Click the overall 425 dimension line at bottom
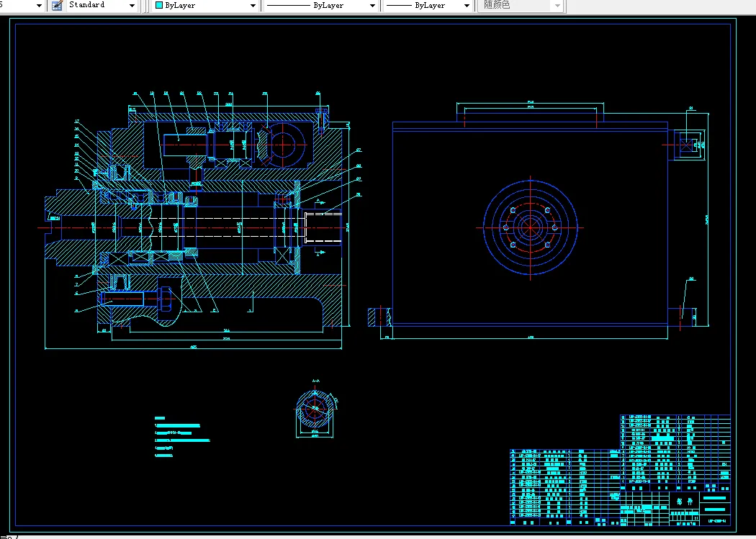This screenshot has width=756, height=539. click(193, 349)
